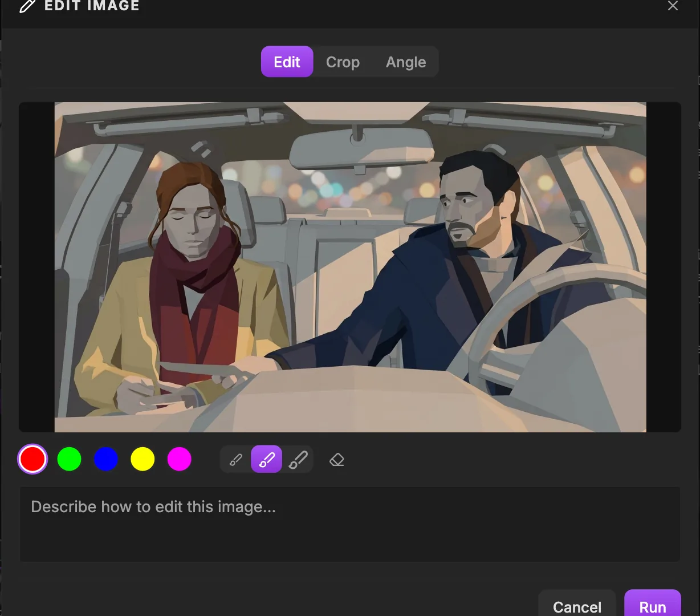The height and width of the screenshot is (616, 700).
Task: Pick the red brush color
Action: [32, 459]
